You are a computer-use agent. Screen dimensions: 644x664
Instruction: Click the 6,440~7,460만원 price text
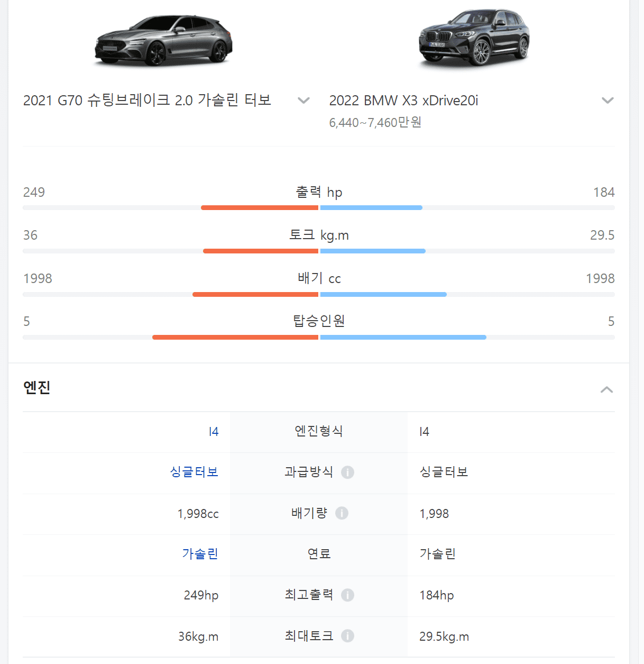375,122
